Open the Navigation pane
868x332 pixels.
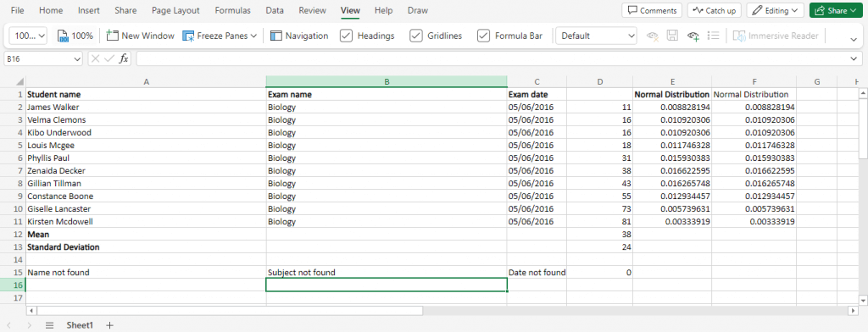299,36
